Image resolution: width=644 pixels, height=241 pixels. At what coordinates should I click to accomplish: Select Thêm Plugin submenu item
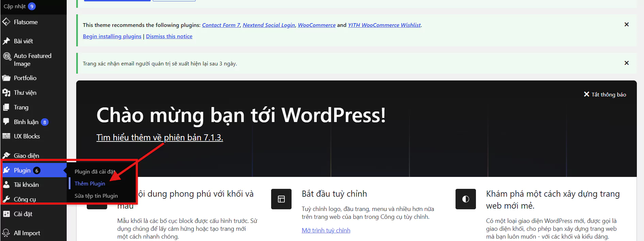click(90, 183)
